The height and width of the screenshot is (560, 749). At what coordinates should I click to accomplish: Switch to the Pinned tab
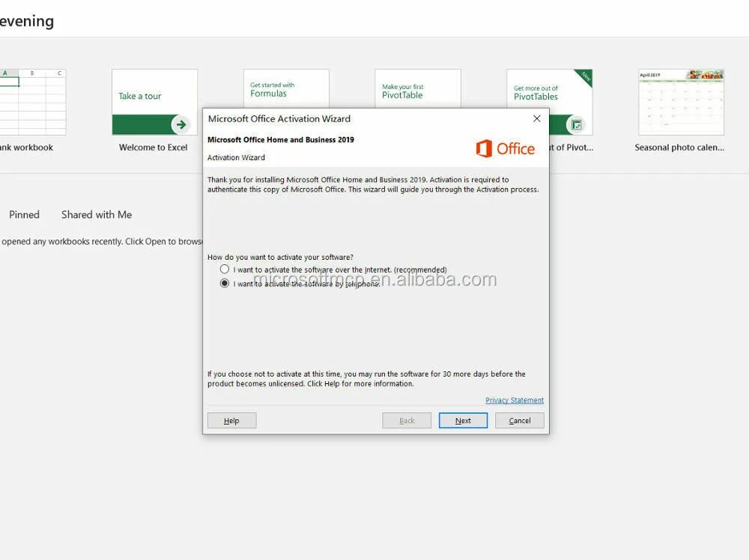(24, 215)
